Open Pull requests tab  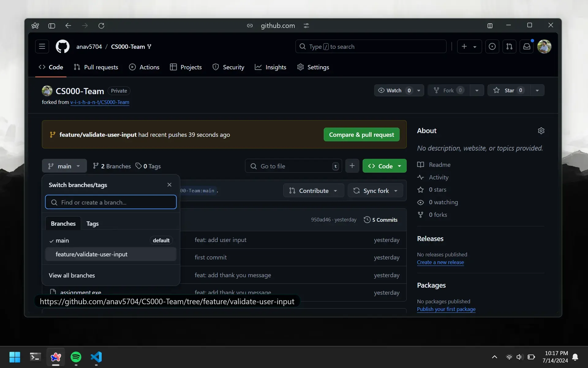point(96,67)
